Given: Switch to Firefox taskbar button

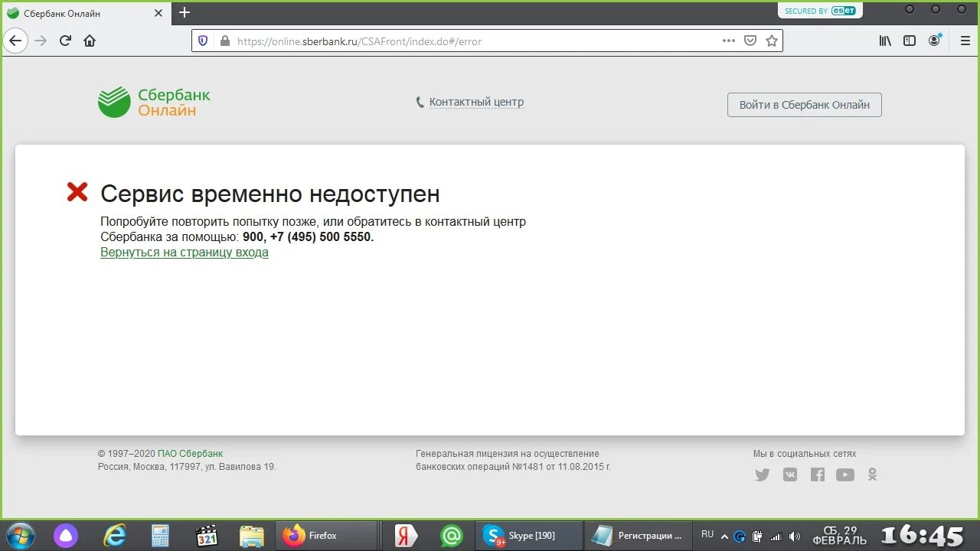Looking at the screenshot, I should click(x=325, y=536).
